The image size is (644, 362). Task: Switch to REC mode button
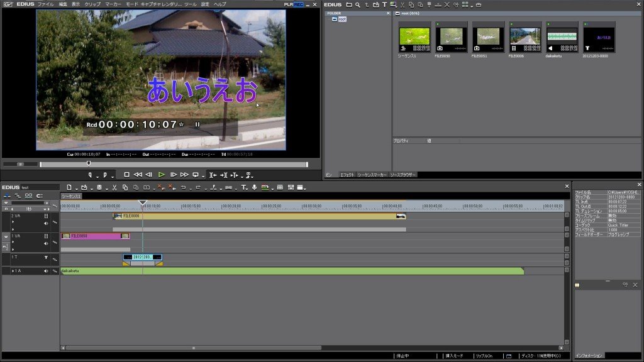[x=299, y=4]
